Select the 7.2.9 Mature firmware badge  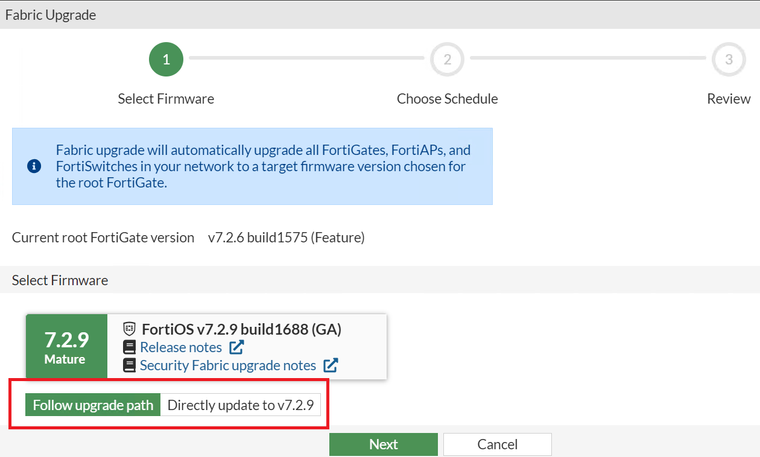(65, 346)
